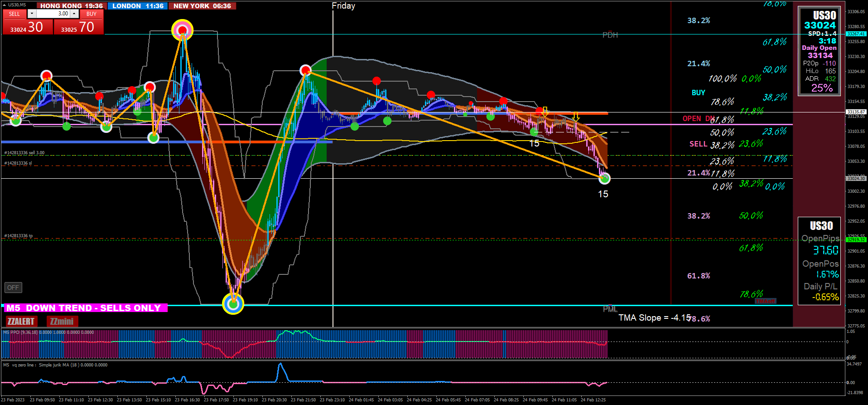
Task: Click the 'M5 PPO (9,36,18)' indicator label
Action: [48, 332]
